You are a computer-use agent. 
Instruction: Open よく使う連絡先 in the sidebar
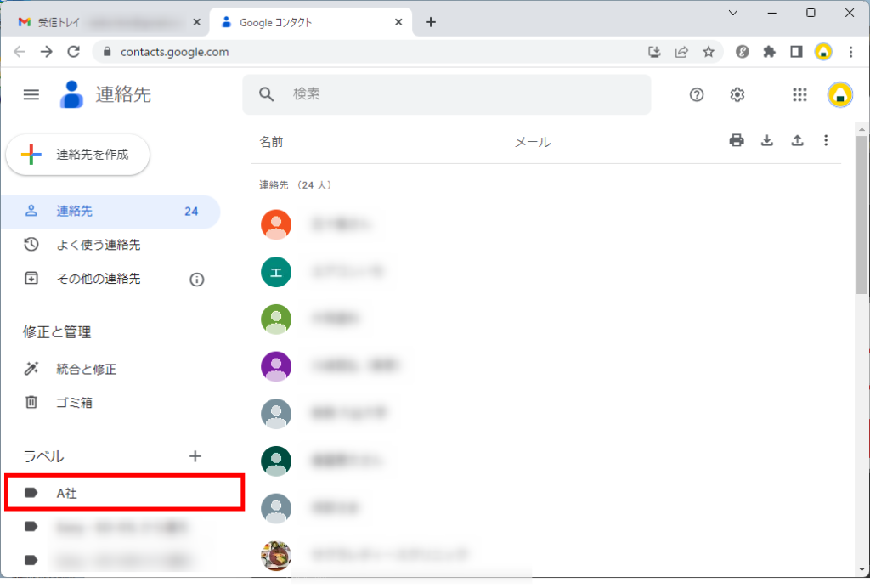click(98, 245)
